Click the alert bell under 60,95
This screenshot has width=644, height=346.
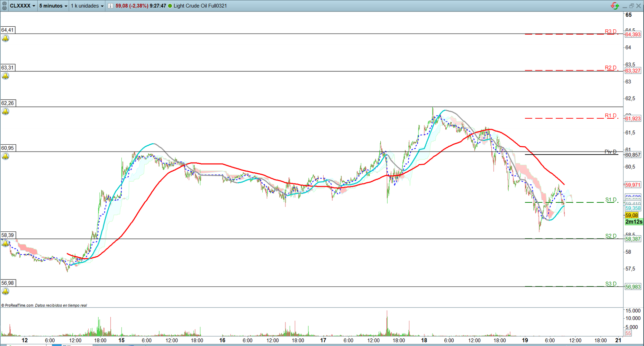pyautogui.click(x=6, y=156)
